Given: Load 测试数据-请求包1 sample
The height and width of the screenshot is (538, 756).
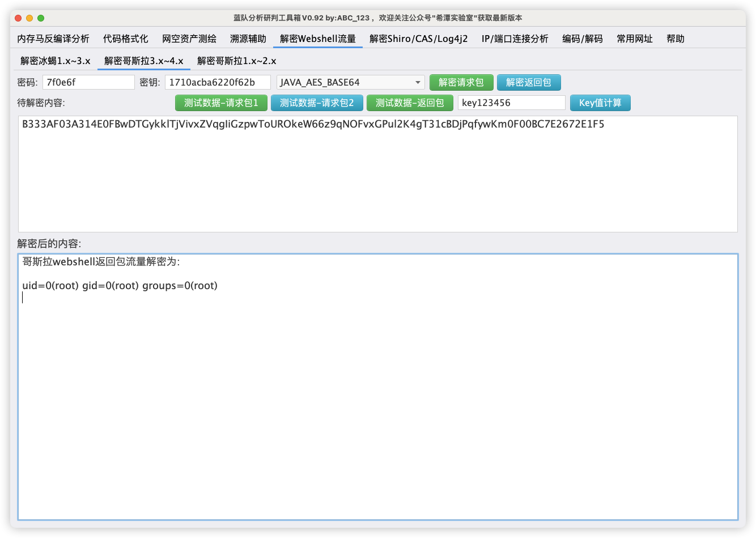Looking at the screenshot, I should pos(221,103).
